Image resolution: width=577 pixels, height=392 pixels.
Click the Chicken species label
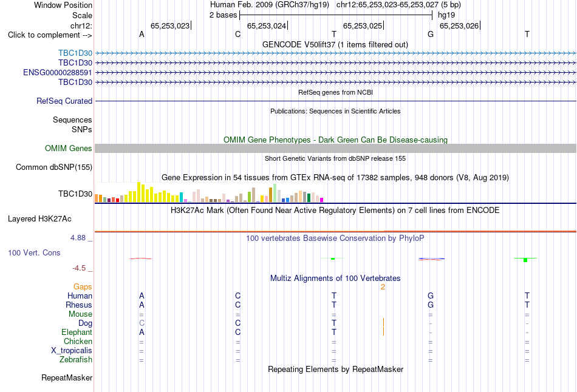[x=78, y=341]
